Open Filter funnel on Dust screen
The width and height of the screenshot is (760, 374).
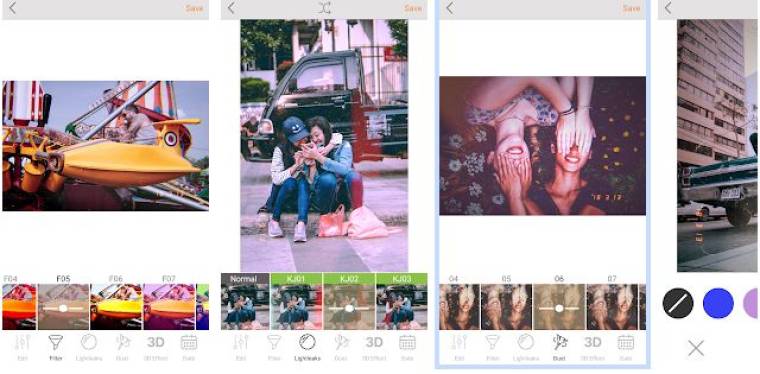493,348
